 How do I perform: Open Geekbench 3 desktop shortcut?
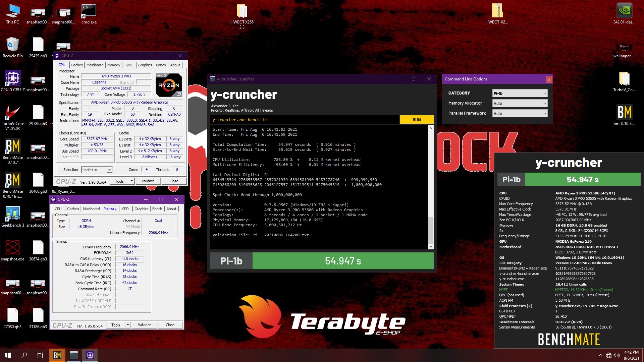pos(13,217)
